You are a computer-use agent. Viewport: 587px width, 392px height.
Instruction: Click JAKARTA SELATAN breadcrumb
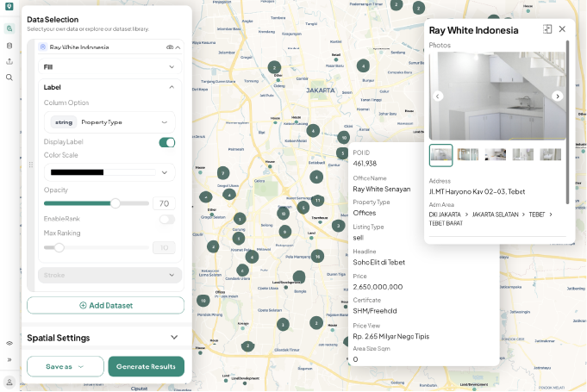496,215
